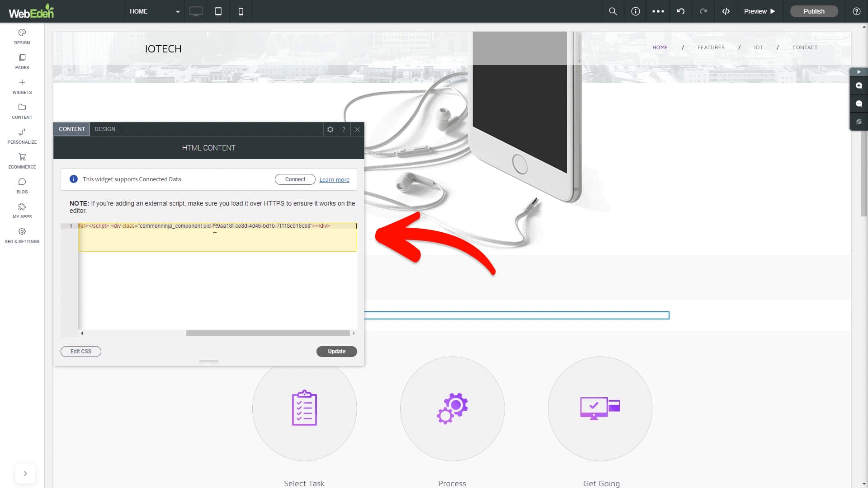Undo the last action

click(681, 11)
